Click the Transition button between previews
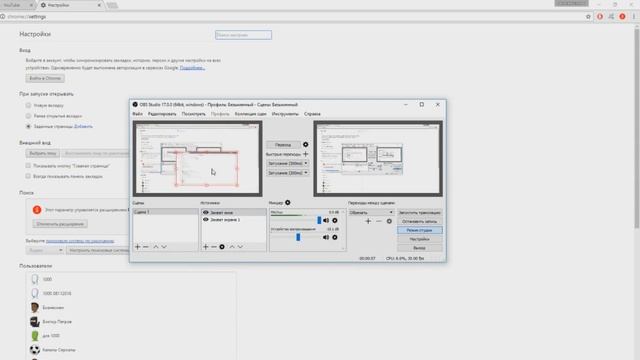Image resolution: width=640 pixels, height=360 pixels. tap(283, 144)
